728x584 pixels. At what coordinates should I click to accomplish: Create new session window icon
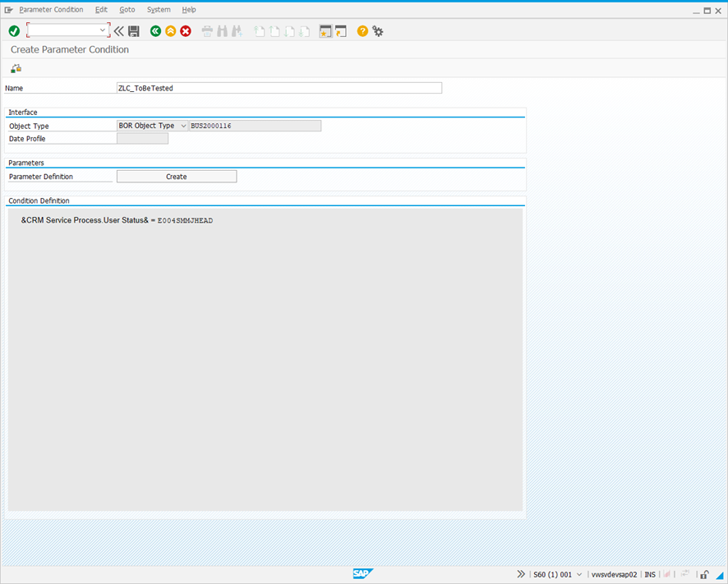pos(325,31)
